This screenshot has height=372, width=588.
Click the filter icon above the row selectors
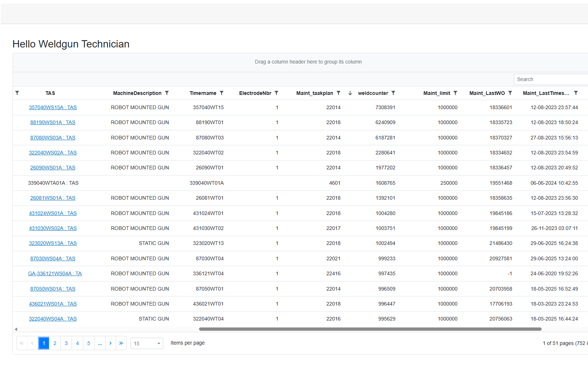click(17, 93)
